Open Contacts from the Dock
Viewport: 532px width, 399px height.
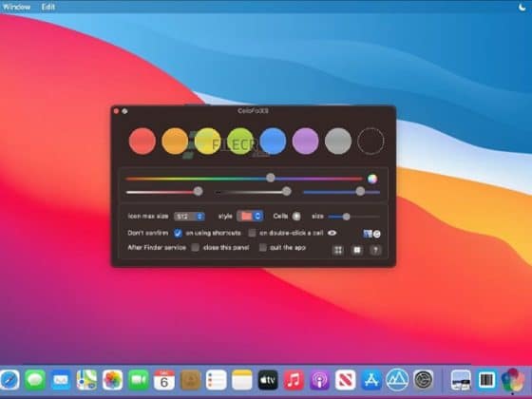(190, 380)
